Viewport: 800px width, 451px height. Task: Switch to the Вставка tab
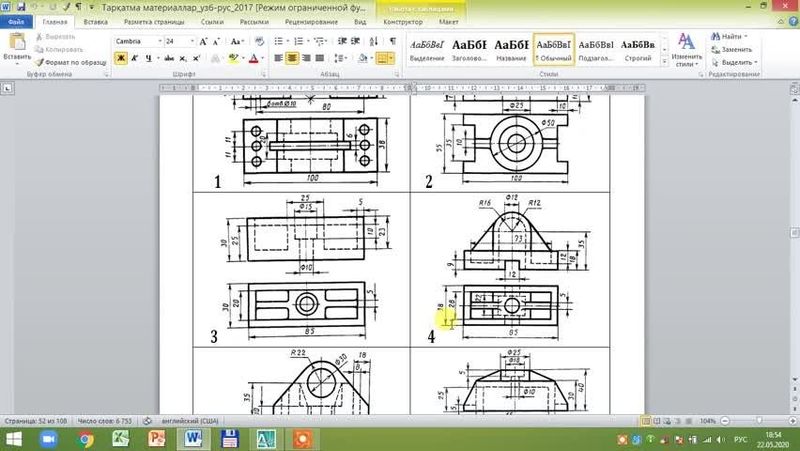[x=95, y=22]
